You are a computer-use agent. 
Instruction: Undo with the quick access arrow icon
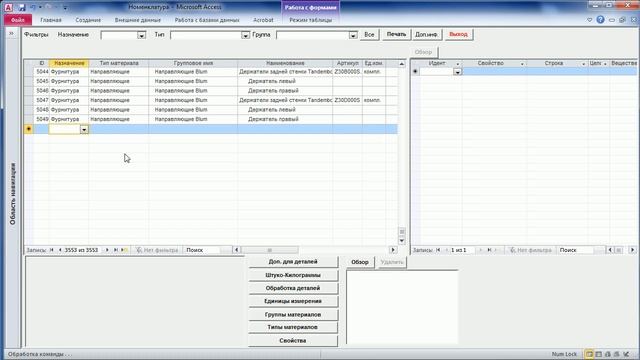[33, 7]
